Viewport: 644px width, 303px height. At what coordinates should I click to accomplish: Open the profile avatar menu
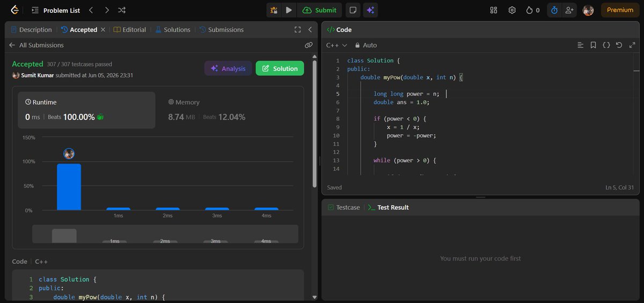(588, 10)
